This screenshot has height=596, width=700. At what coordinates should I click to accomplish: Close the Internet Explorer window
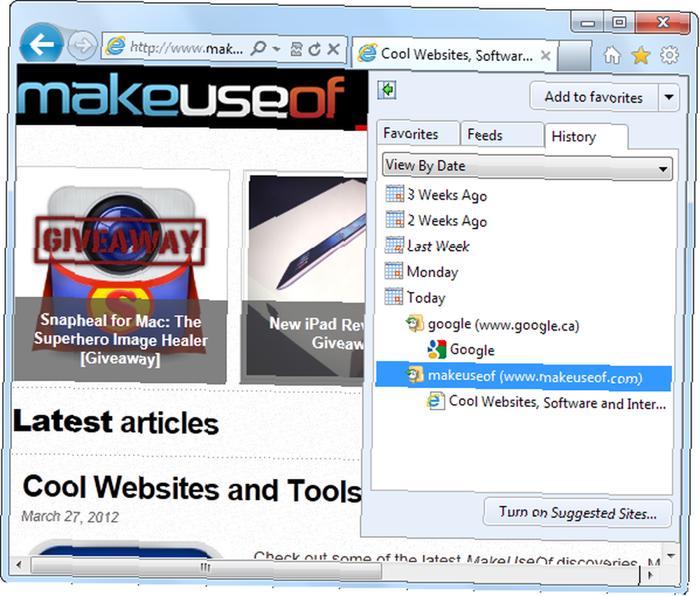663,22
